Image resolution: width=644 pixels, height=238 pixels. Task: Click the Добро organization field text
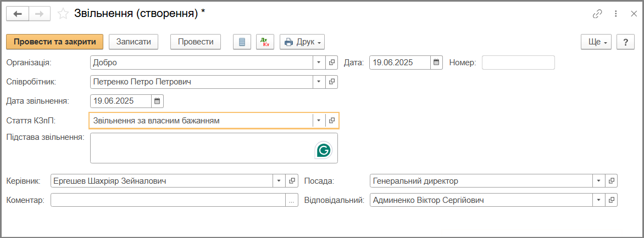coord(105,63)
